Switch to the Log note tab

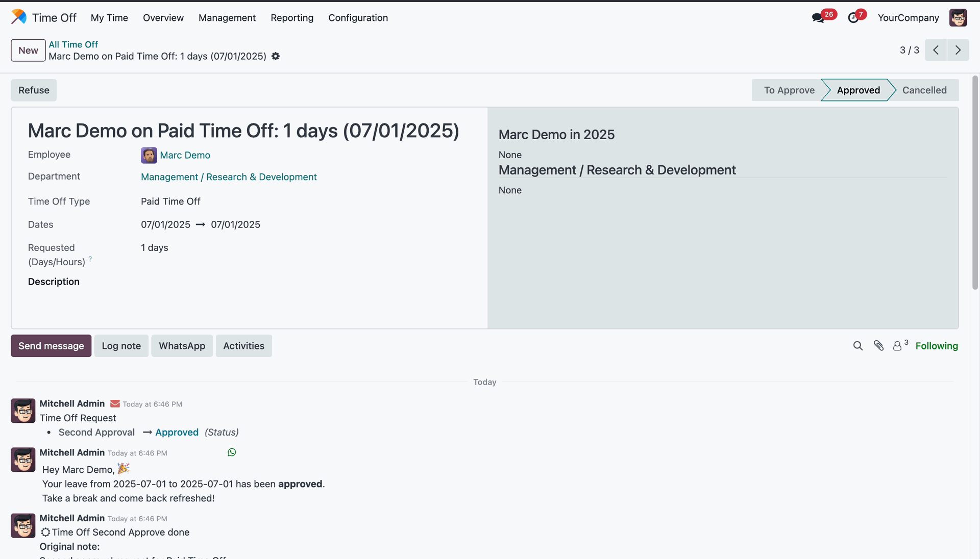[121, 346]
